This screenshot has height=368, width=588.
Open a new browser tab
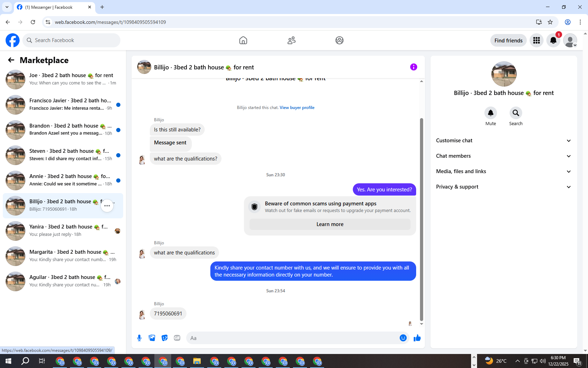(102, 7)
